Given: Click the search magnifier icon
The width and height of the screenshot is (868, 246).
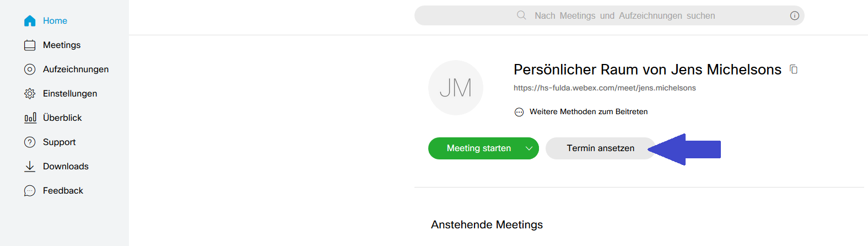Looking at the screenshot, I should coord(521,15).
